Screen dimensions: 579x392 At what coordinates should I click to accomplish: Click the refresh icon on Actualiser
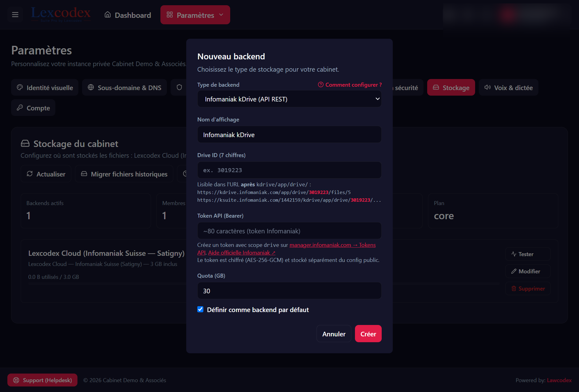coord(30,174)
